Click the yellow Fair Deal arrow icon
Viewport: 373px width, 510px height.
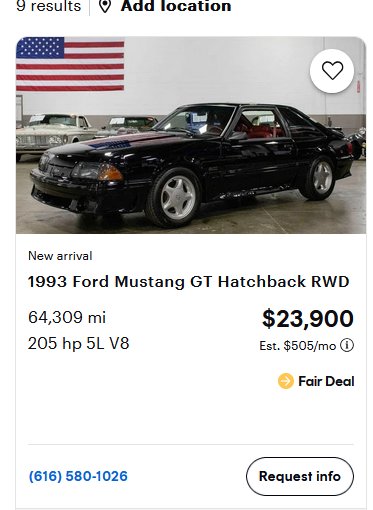pyautogui.click(x=286, y=381)
